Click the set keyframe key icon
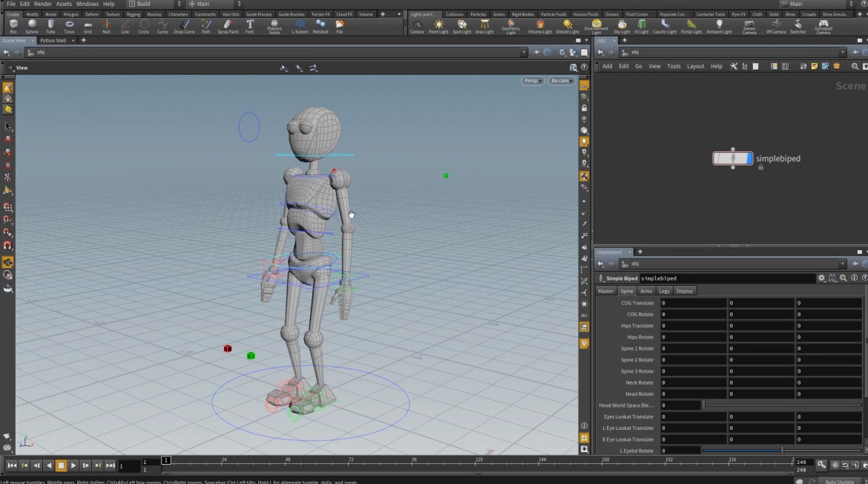 click(821, 465)
